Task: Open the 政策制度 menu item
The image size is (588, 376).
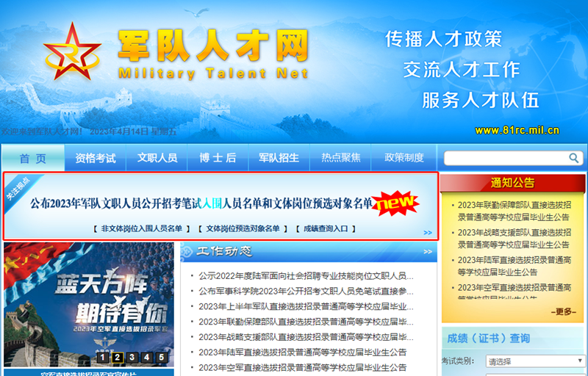Action: (x=404, y=158)
